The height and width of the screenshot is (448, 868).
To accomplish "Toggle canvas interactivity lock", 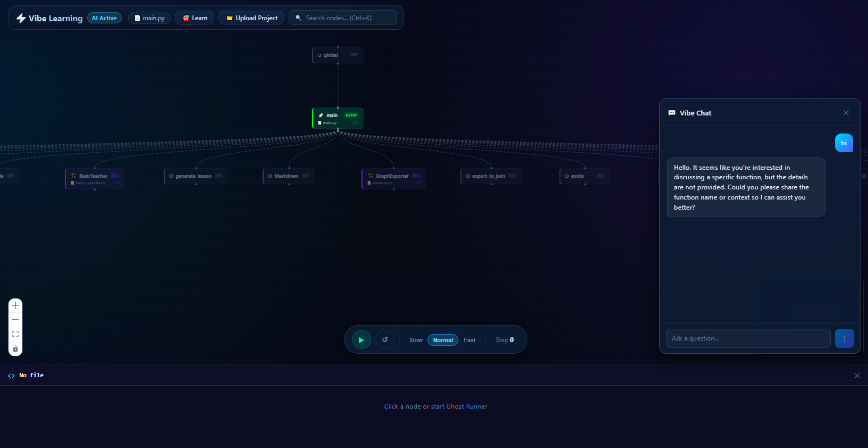I will coord(15,349).
